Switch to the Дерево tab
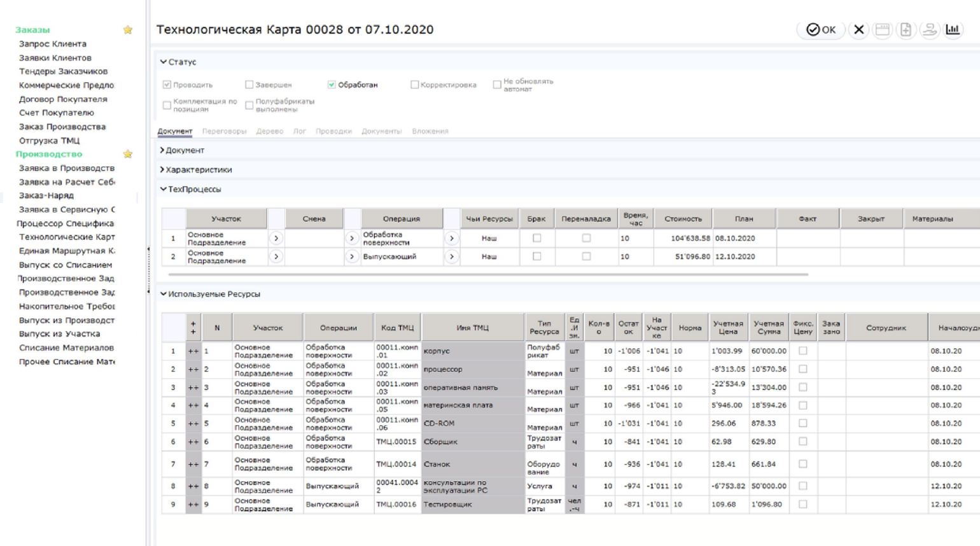The height and width of the screenshot is (546, 980). [x=270, y=131]
